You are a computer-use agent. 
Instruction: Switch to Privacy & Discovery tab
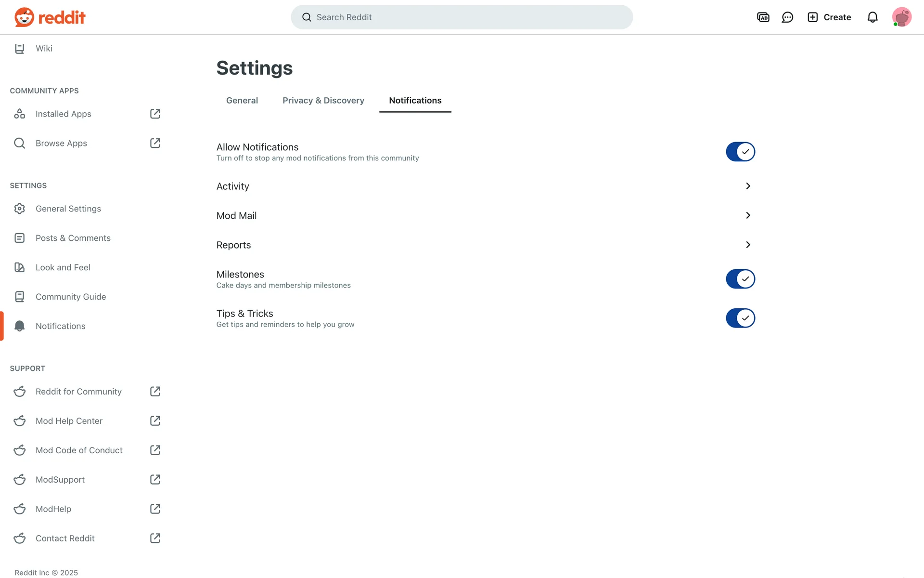tap(323, 100)
